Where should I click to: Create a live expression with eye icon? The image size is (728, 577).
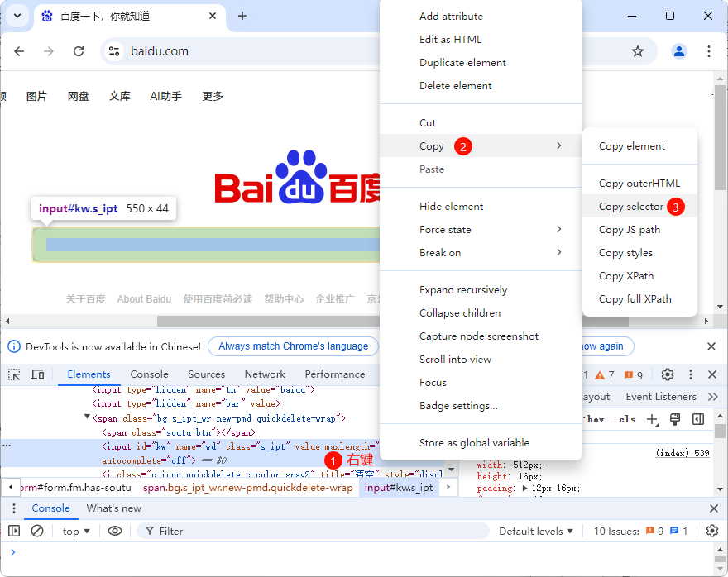point(115,531)
